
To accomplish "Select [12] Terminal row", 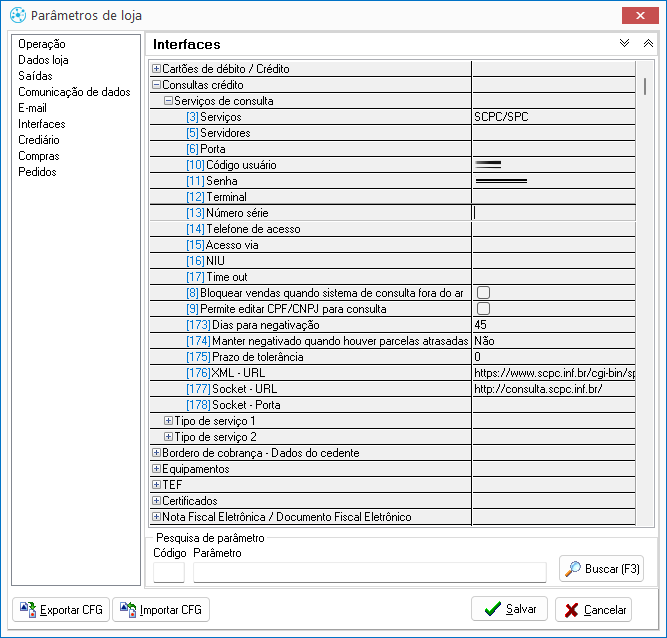I will click(x=310, y=197).
